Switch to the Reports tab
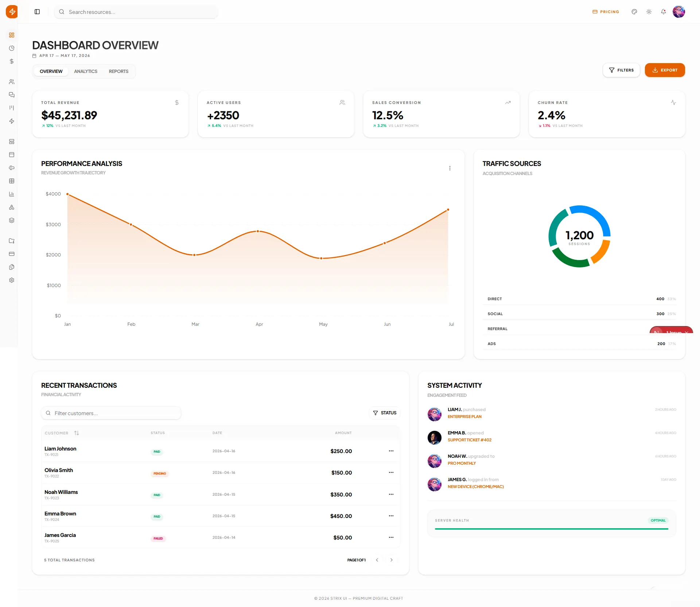Viewport: 700px width, 607px height. coord(118,71)
